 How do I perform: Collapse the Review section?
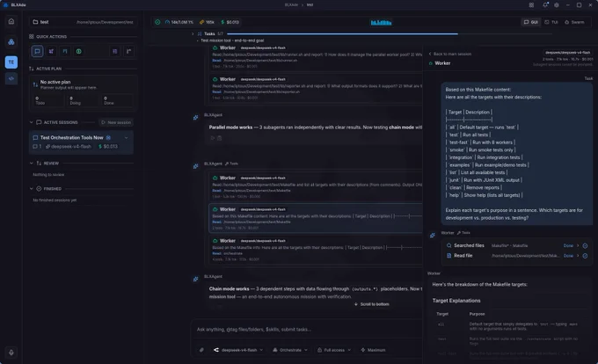pos(32,164)
